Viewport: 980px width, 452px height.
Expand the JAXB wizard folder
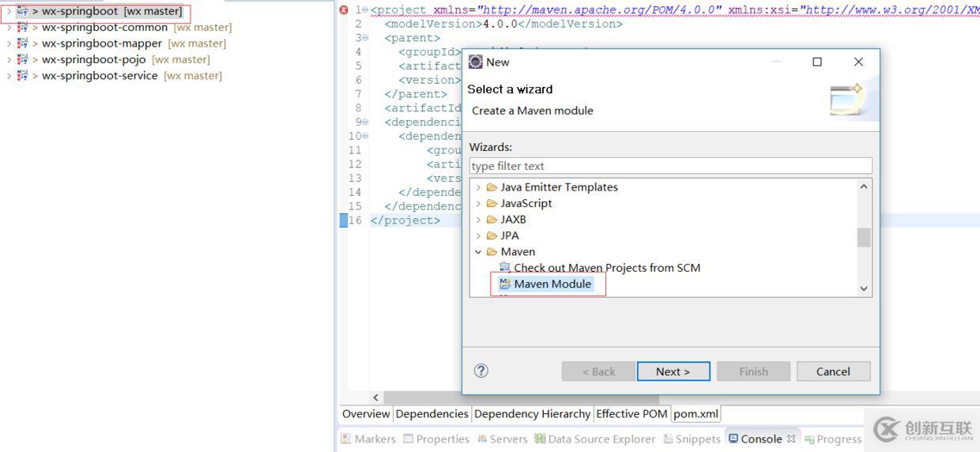click(x=478, y=220)
